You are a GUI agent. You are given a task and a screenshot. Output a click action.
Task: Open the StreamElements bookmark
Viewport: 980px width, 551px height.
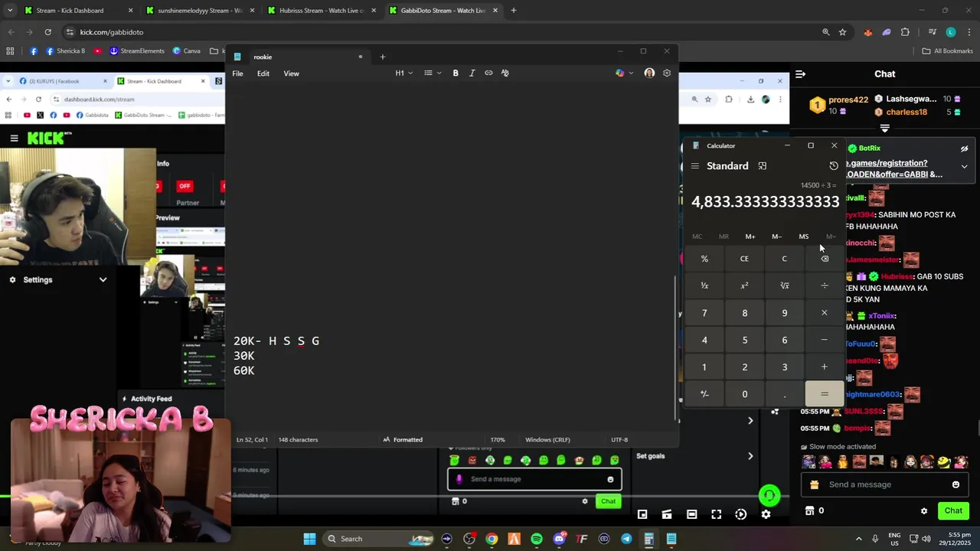(137, 51)
